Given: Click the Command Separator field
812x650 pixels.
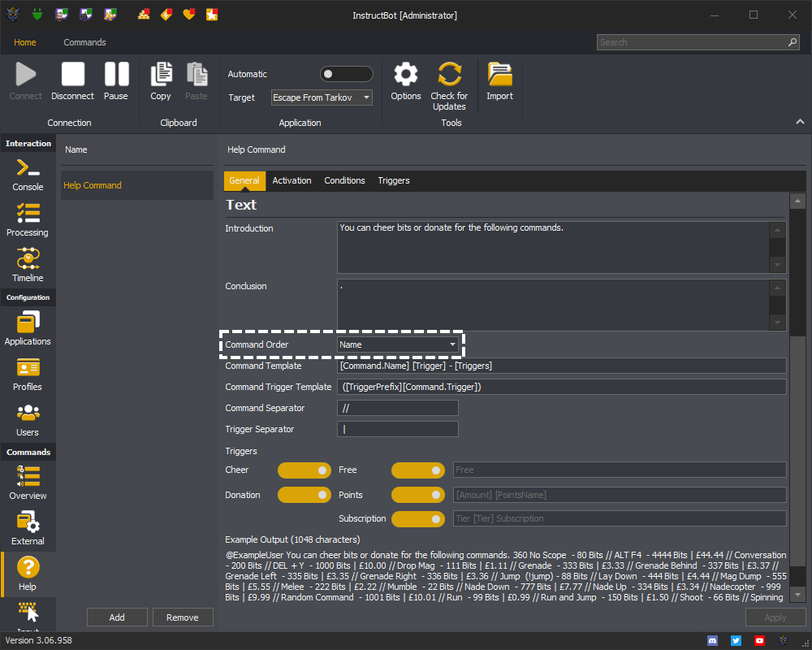Looking at the screenshot, I should 398,409.
